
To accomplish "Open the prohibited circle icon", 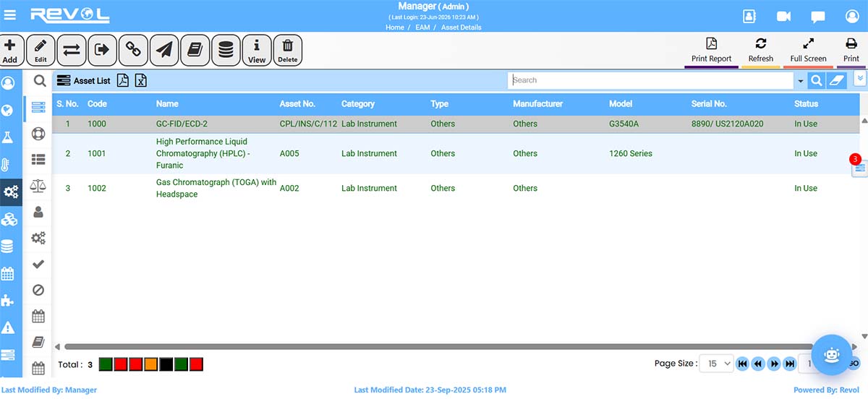I will click(38, 290).
